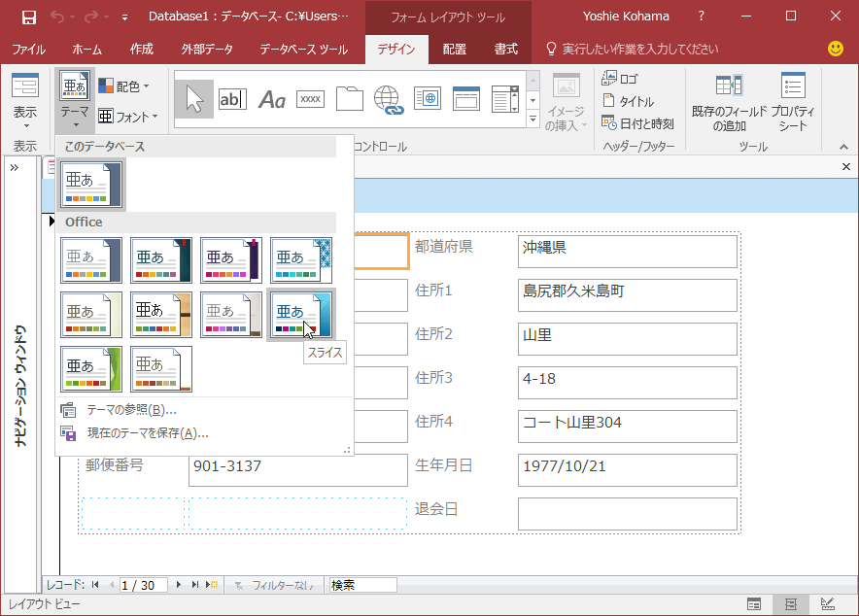This screenshot has width=859, height=616.
Task: Click the テーマ button in the ribbon
Action: point(75,100)
